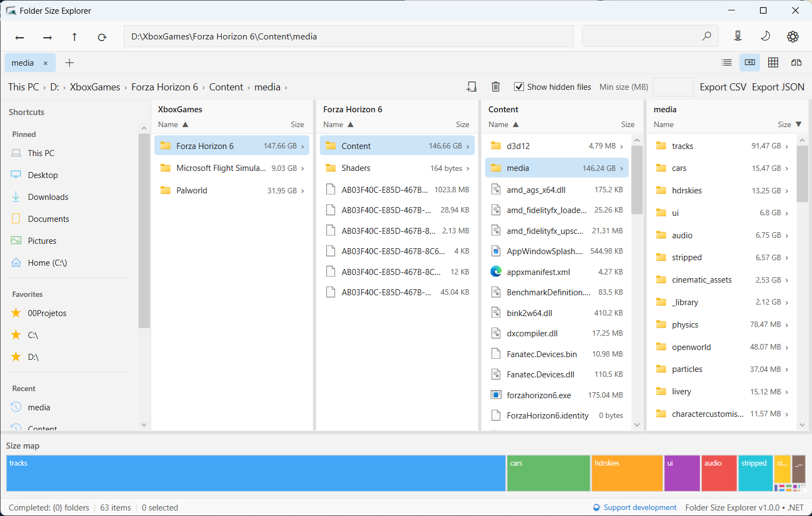Click hdrskies block in size map
This screenshot has height=516, width=812.
(x=627, y=473)
